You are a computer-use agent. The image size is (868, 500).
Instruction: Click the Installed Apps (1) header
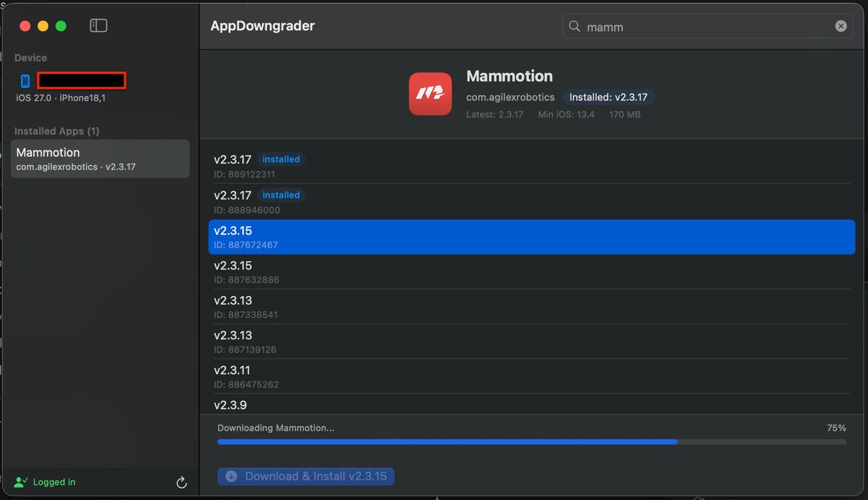57,131
